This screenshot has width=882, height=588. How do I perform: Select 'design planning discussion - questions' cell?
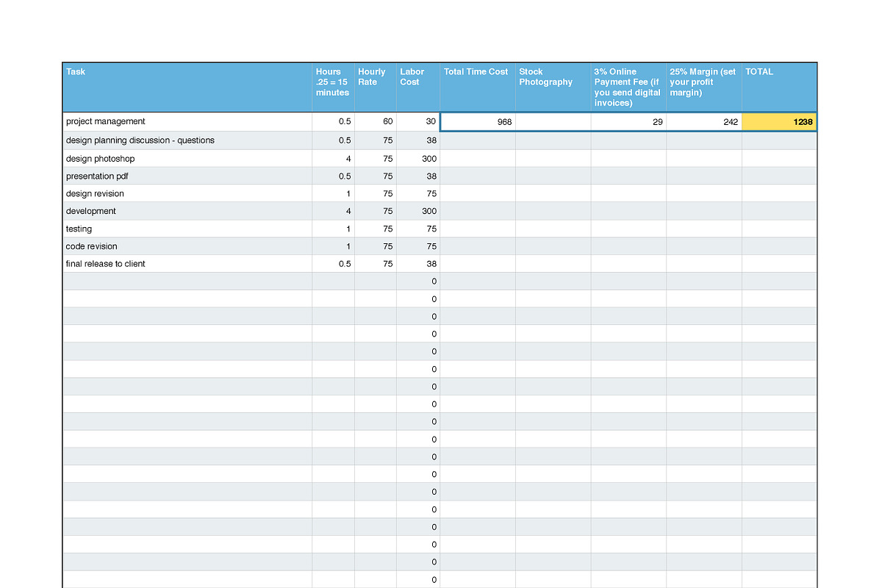coord(187,140)
